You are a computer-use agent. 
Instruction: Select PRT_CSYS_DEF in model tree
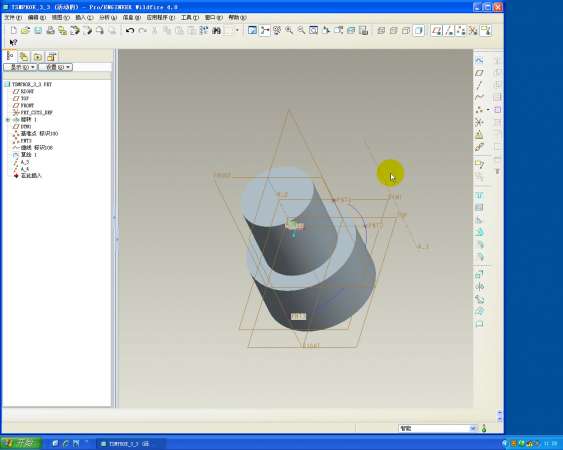click(x=33, y=112)
